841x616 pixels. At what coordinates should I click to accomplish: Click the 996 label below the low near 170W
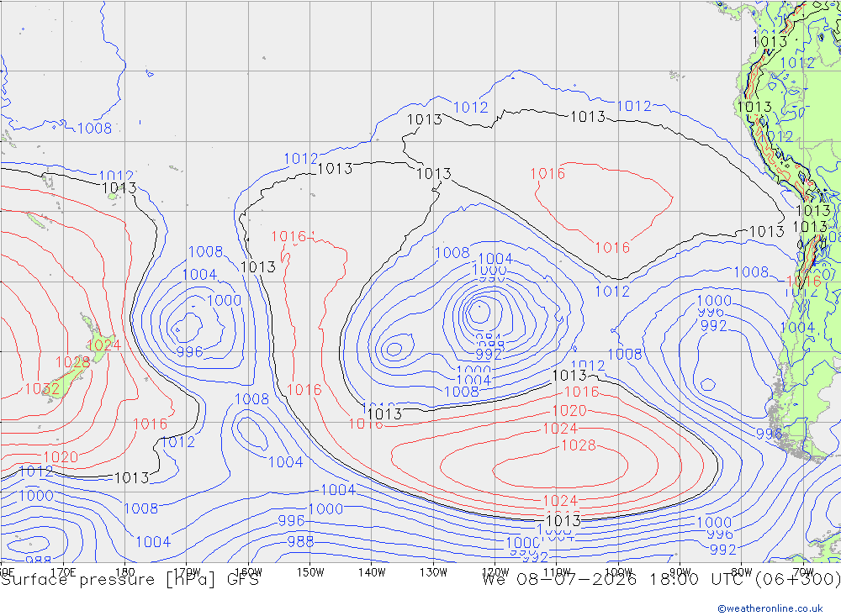189,351
